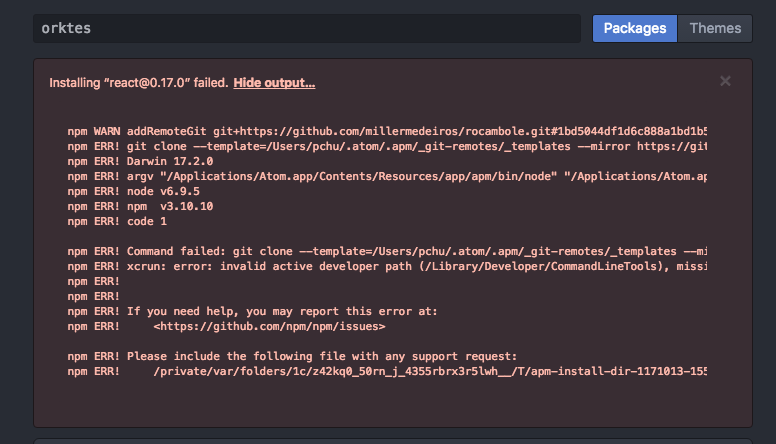Click the "node v6.9.5" line
776x444 pixels.
click(x=134, y=192)
